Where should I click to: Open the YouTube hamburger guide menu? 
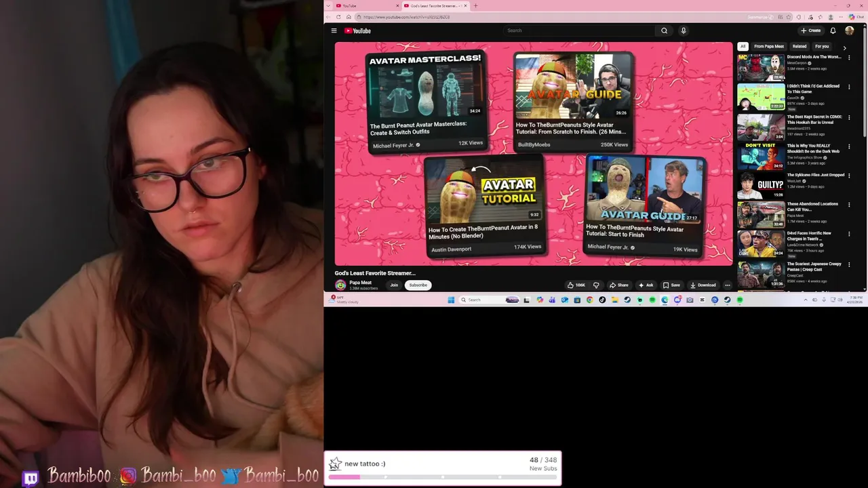point(334,30)
